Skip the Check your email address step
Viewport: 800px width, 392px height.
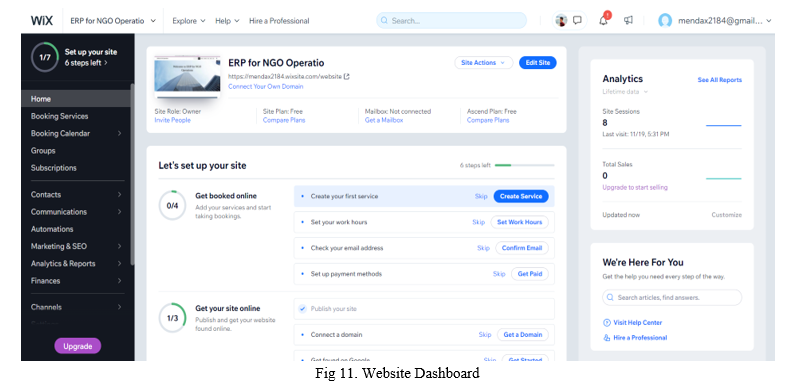pyautogui.click(x=483, y=248)
